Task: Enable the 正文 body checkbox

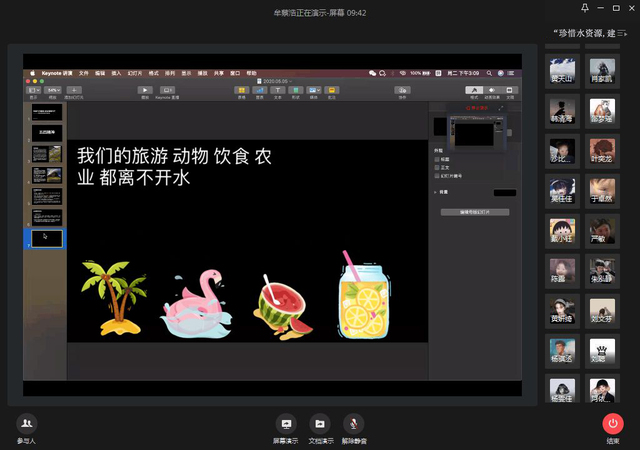Action: coord(436,167)
